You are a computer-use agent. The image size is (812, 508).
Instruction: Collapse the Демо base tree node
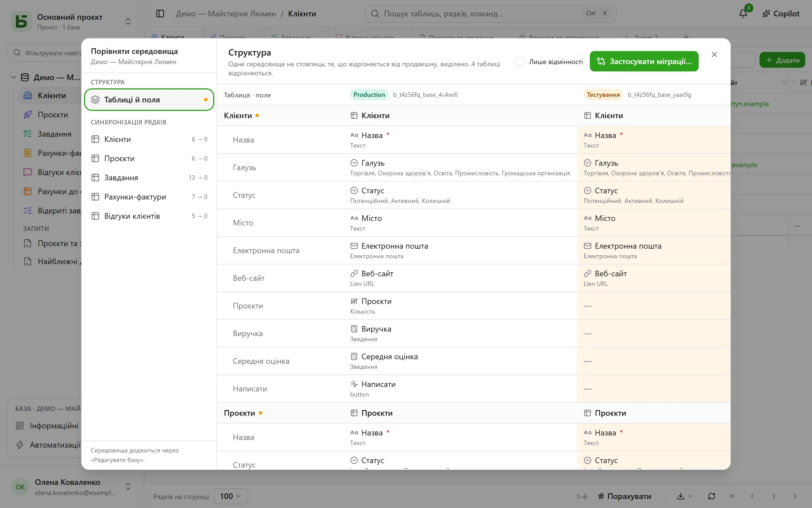tap(14, 77)
